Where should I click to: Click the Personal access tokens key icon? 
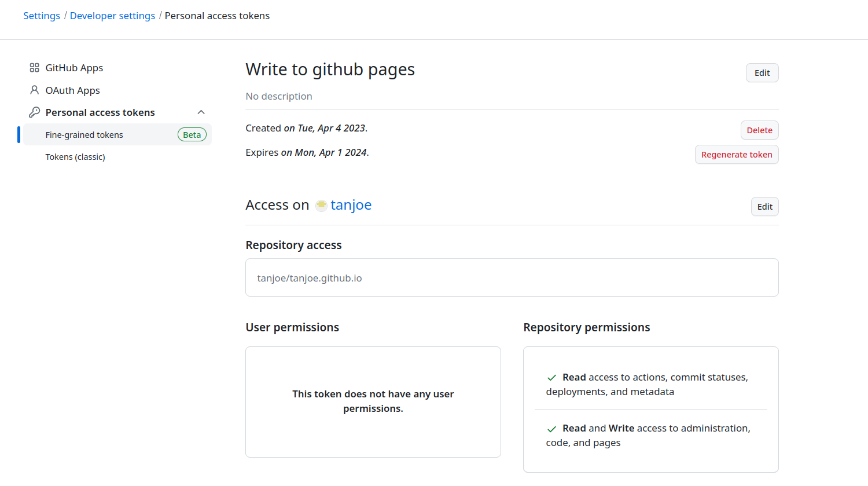pyautogui.click(x=35, y=112)
